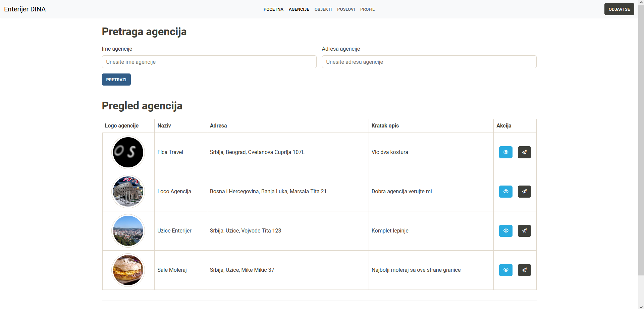Viewport: 644px width, 309px height.
Task: Open eye icon on Sale Moleraj row
Action: click(505, 270)
